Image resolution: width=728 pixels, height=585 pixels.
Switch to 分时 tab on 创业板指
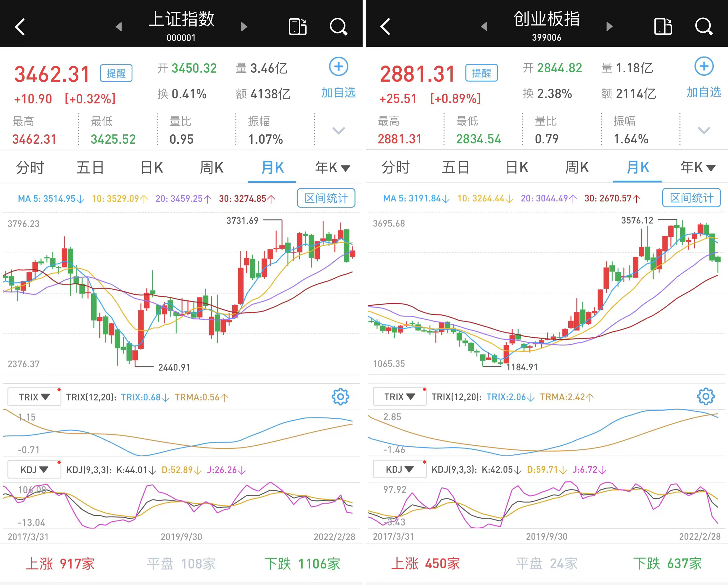(395, 167)
